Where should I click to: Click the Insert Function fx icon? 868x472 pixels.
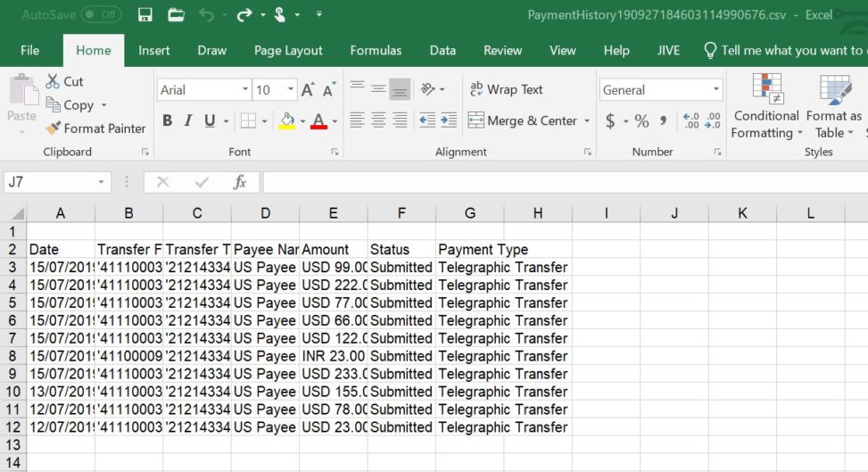[240, 182]
